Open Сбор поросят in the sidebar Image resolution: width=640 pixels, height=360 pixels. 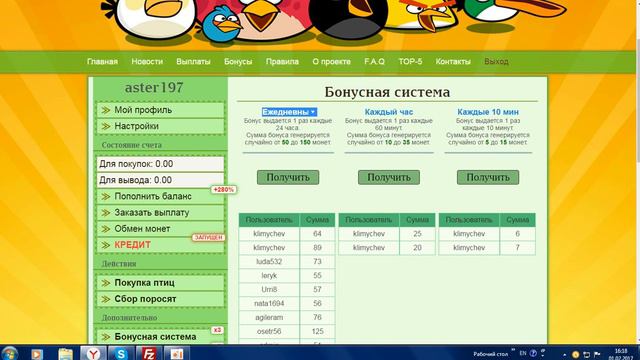160,299
